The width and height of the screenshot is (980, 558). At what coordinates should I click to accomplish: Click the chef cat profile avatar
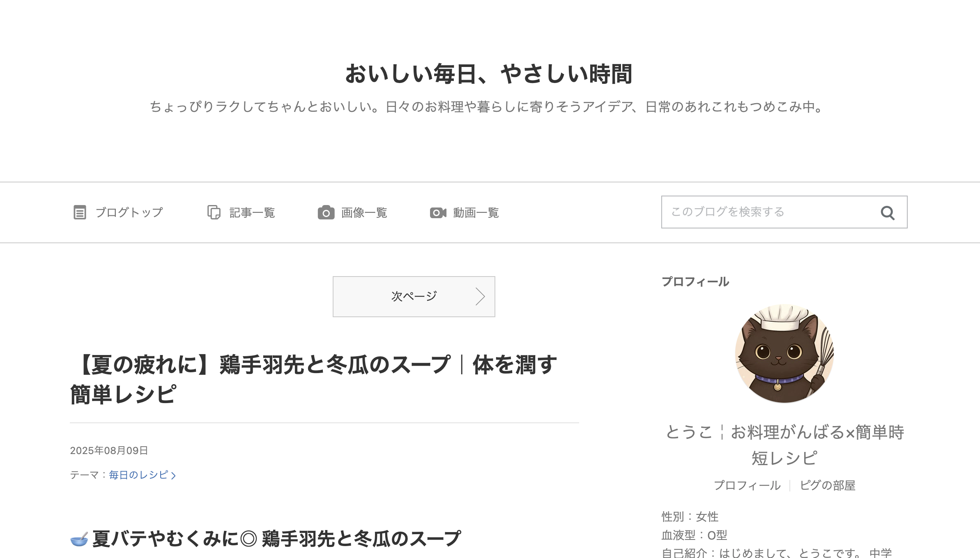click(784, 353)
